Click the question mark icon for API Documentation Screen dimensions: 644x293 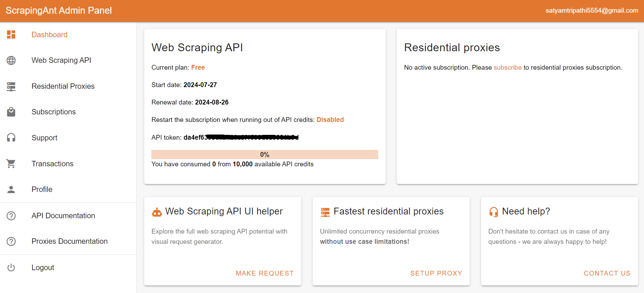click(11, 216)
